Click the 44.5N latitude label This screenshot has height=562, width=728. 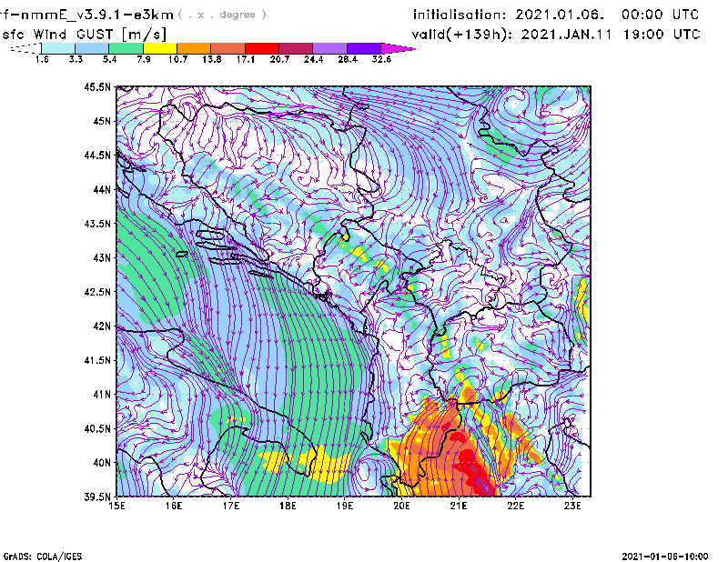click(98, 155)
